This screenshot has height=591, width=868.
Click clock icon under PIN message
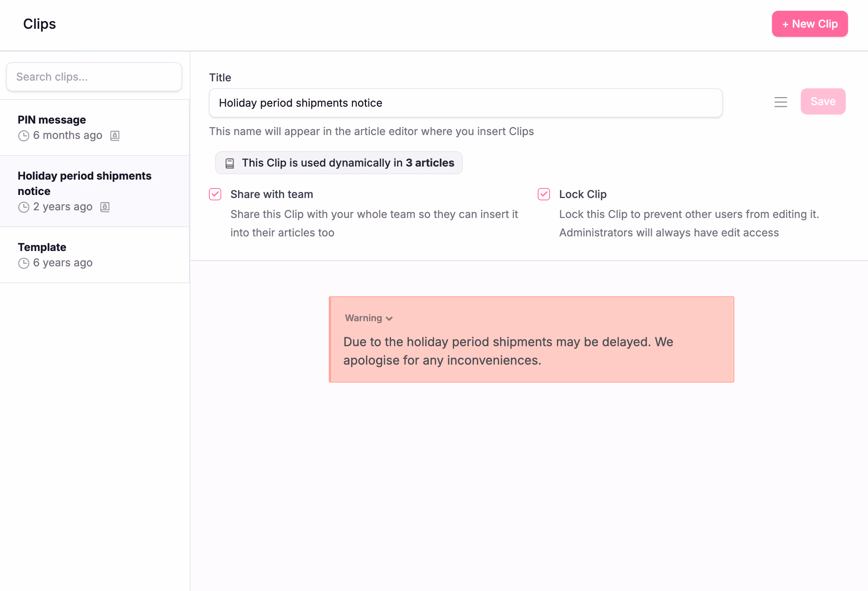click(24, 136)
